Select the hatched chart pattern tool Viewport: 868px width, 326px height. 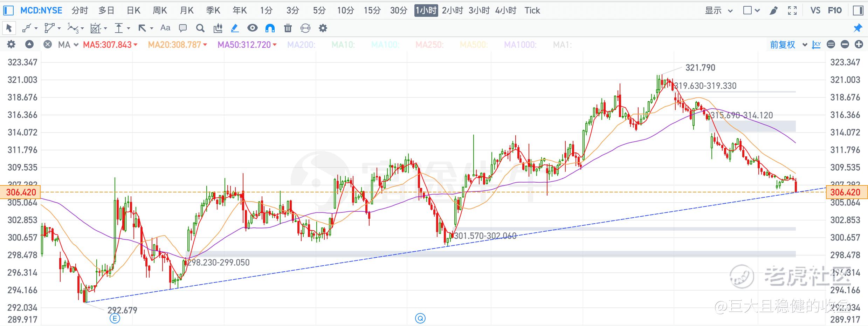tap(95, 28)
